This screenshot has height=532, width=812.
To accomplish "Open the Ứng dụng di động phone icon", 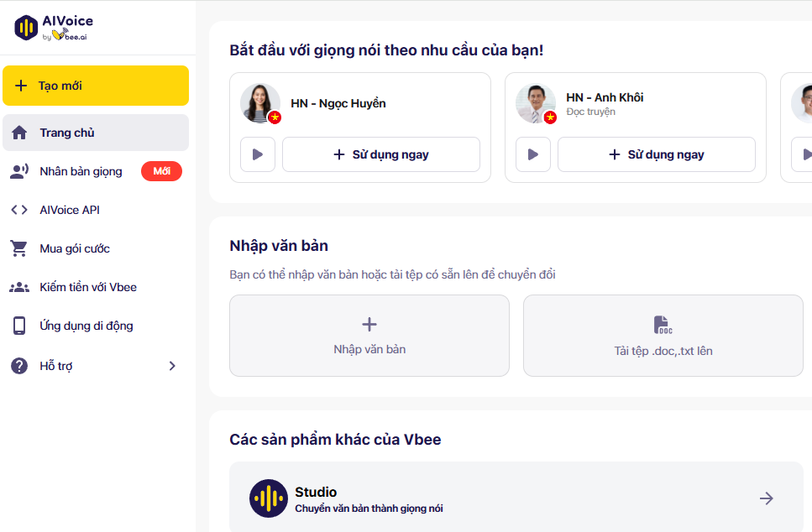I will pos(18,326).
